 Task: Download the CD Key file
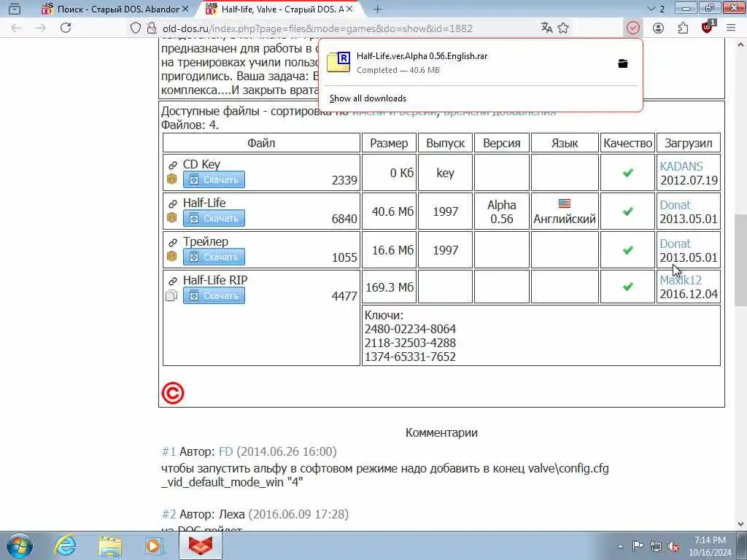coord(214,179)
